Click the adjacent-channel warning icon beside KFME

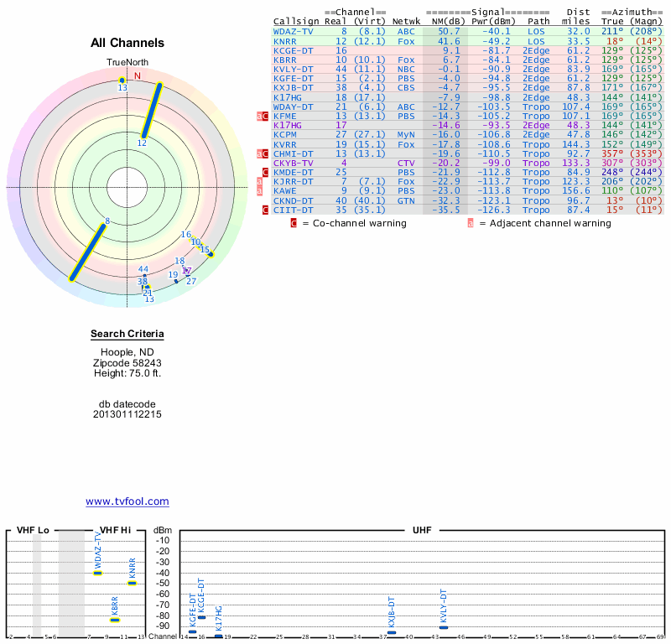pyautogui.click(x=259, y=117)
